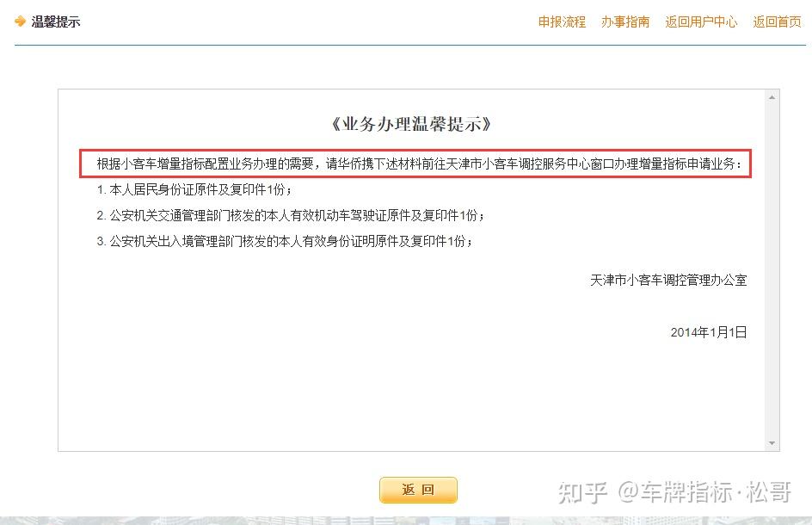Open the 办事指南 link
812x525 pixels.
tap(625, 22)
